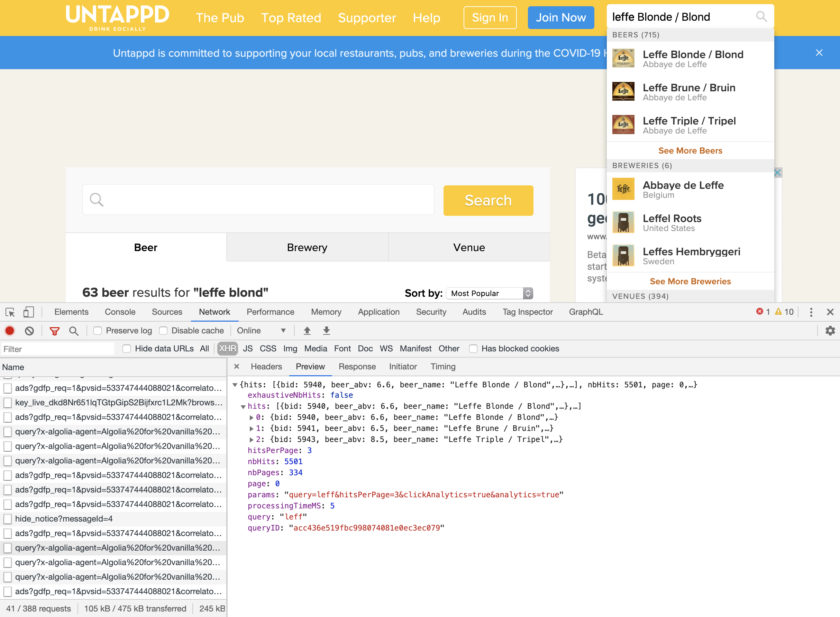Toggle Img filter type
This screenshot has width=840, height=617.
pos(290,349)
